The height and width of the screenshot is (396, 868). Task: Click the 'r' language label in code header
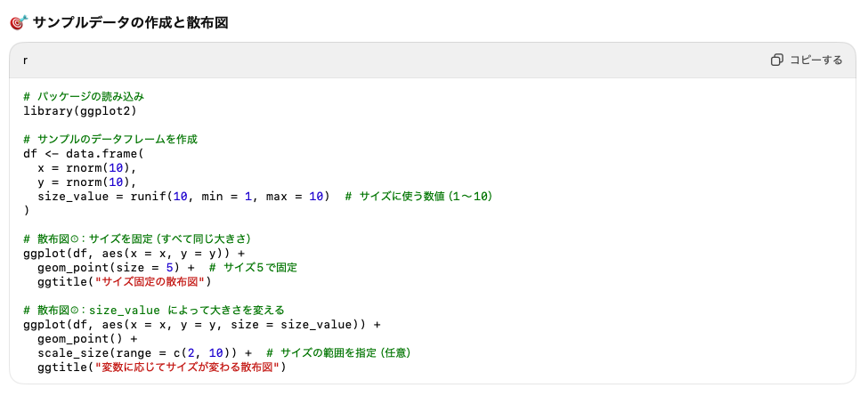(25, 60)
